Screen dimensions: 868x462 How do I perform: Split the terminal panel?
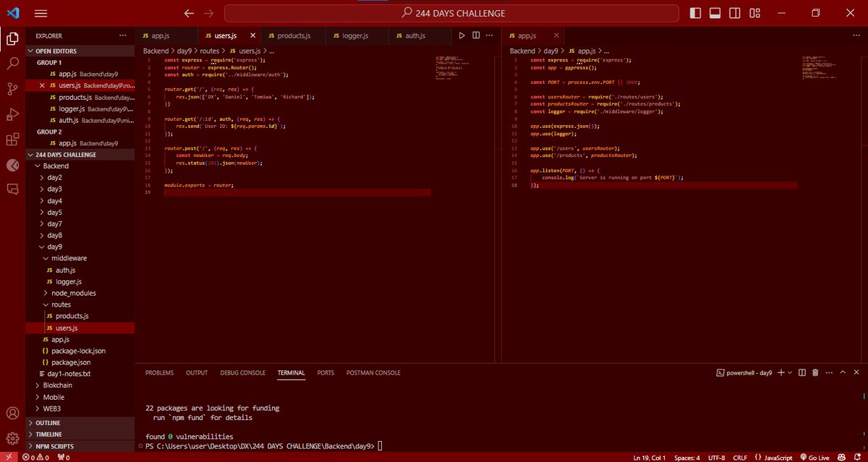(x=802, y=372)
